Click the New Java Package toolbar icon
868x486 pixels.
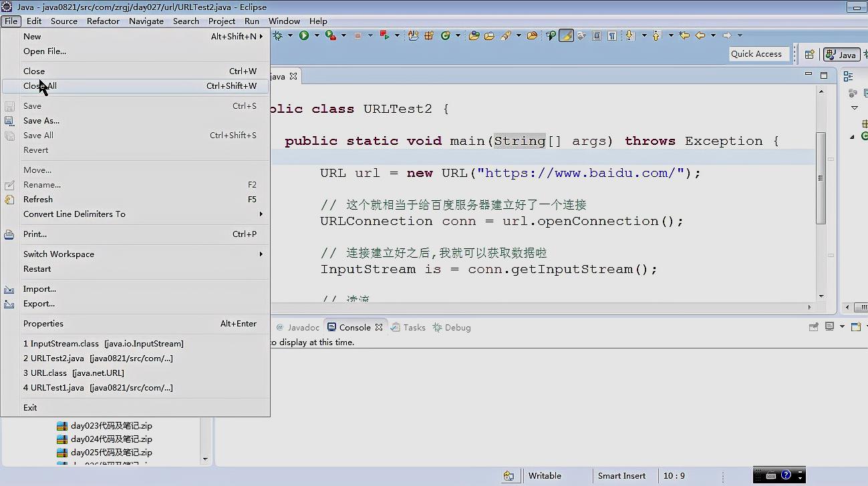pyautogui.click(x=429, y=35)
